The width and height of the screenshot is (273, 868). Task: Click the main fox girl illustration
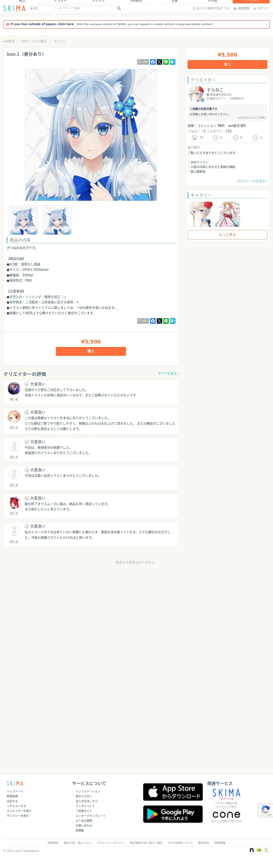[91, 135]
